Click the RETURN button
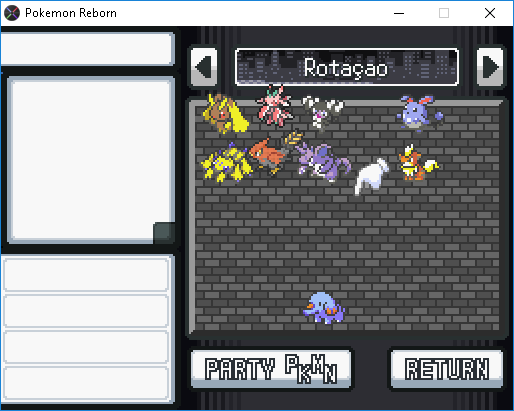The width and height of the screenshot is (514, 411). (447, 369)
